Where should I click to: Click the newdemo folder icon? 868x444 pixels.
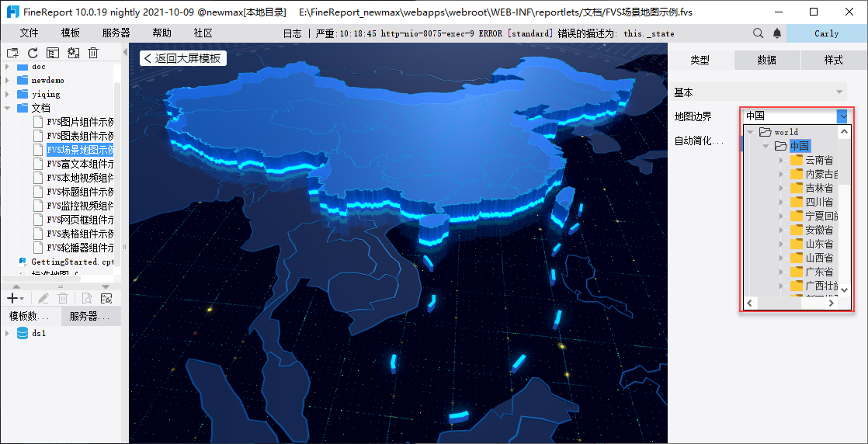tap(23, 80)
